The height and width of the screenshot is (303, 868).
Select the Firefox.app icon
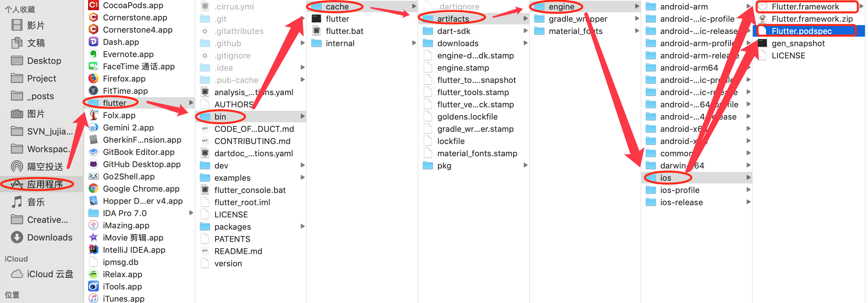(x=93, y=78)
